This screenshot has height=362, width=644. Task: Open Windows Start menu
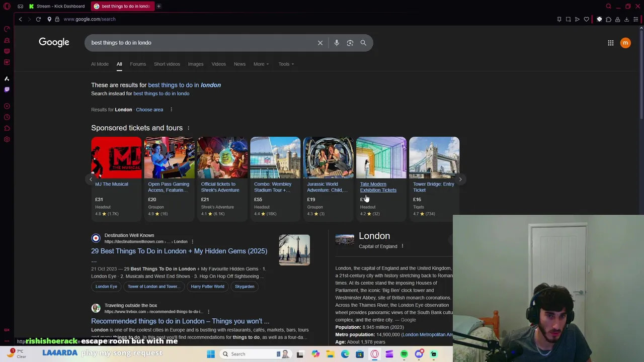pos(211,354)
